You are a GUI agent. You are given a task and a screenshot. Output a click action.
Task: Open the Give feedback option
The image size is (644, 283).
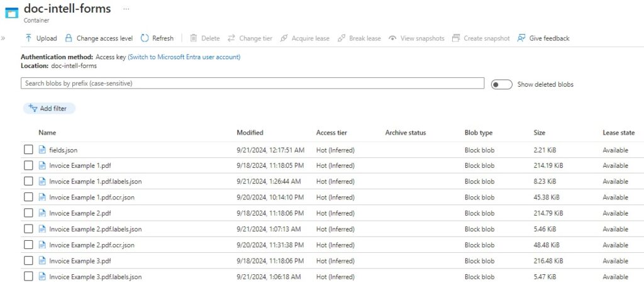click(x=543, y=38)
